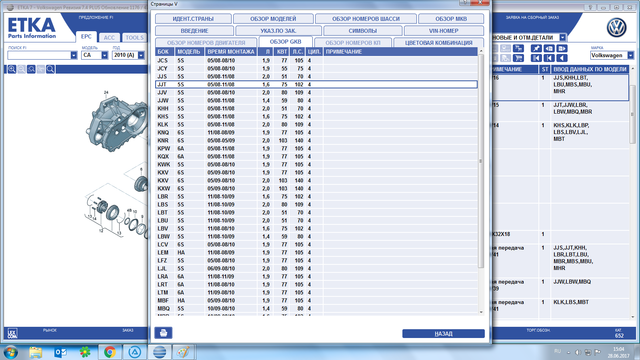The image size is (640, 360).
Task: Click the single-bar skip-back arrow icon
Action: pyautogui.click(x=549, y=58)
